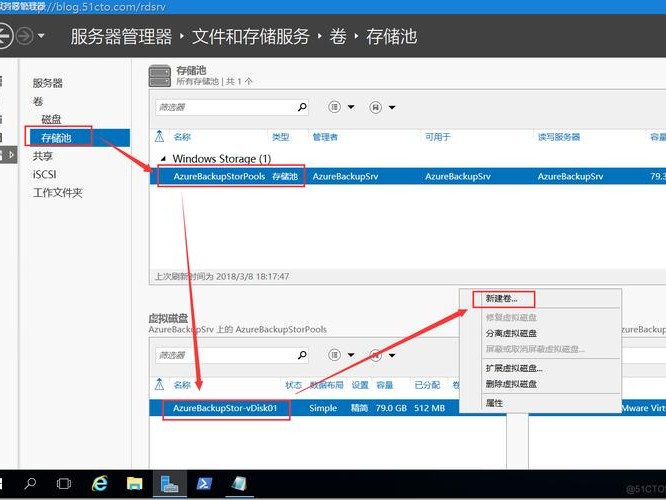
Task: Choose 属性 from the context menu
Action: pyautogui.click(x=494, y=403)
